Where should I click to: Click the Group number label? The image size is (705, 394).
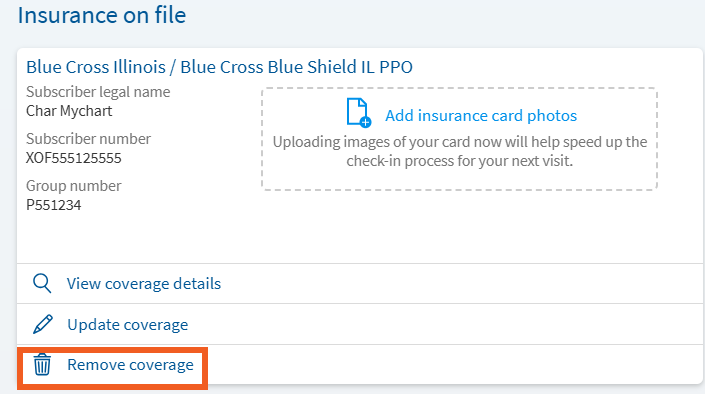point(74,186)
